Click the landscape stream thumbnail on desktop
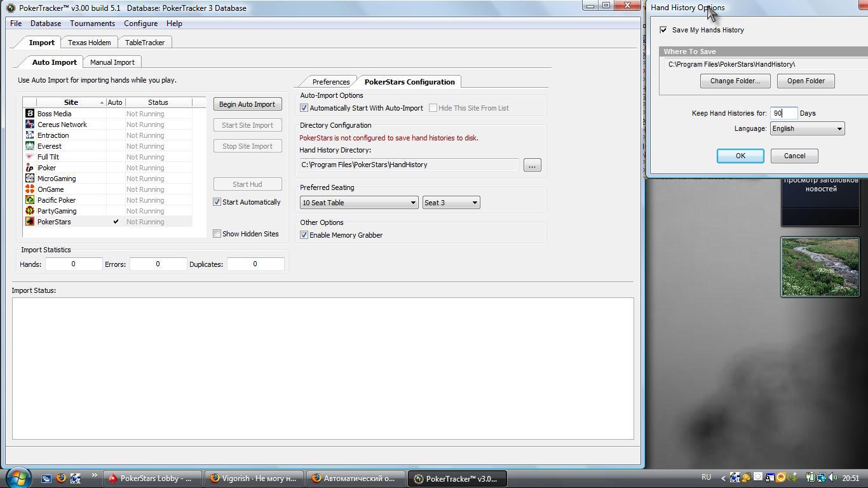Screen dimensions: 868x488 pyautogui.click(x=820, y=267)
